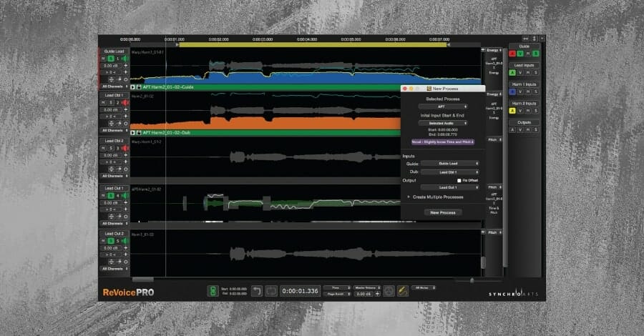Click the track height icon on Lead Out 2 track
The image size is (644, 336).
pos(112,262)
